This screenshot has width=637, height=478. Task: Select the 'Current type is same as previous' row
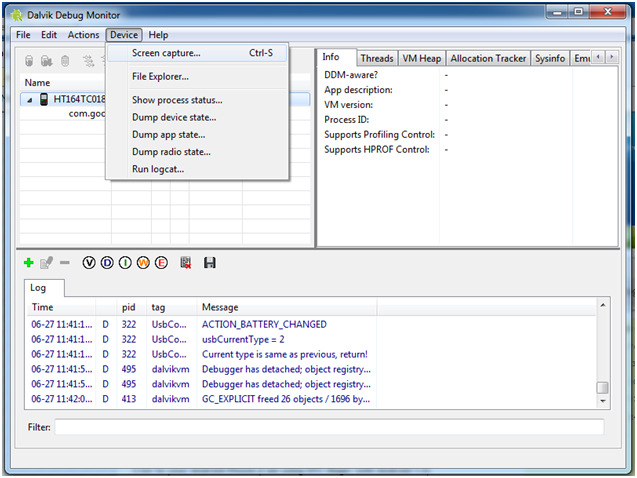pyautogui.click(x=311, y=354)
